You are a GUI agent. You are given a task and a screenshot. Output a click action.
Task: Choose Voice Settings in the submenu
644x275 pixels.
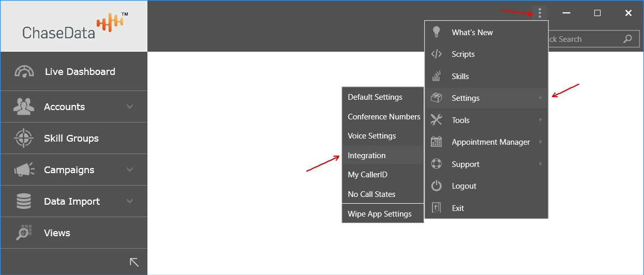372,136
